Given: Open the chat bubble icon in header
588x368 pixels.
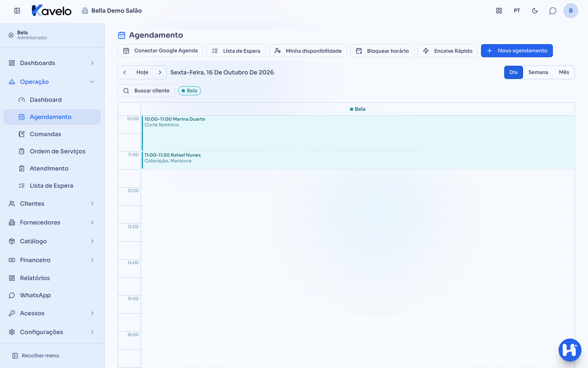Looking at the screenshot, I should click(x=553, y=11).
